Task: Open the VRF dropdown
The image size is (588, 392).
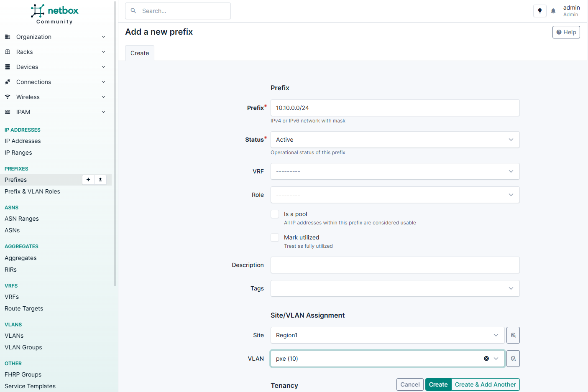Action: pos(395,171)
